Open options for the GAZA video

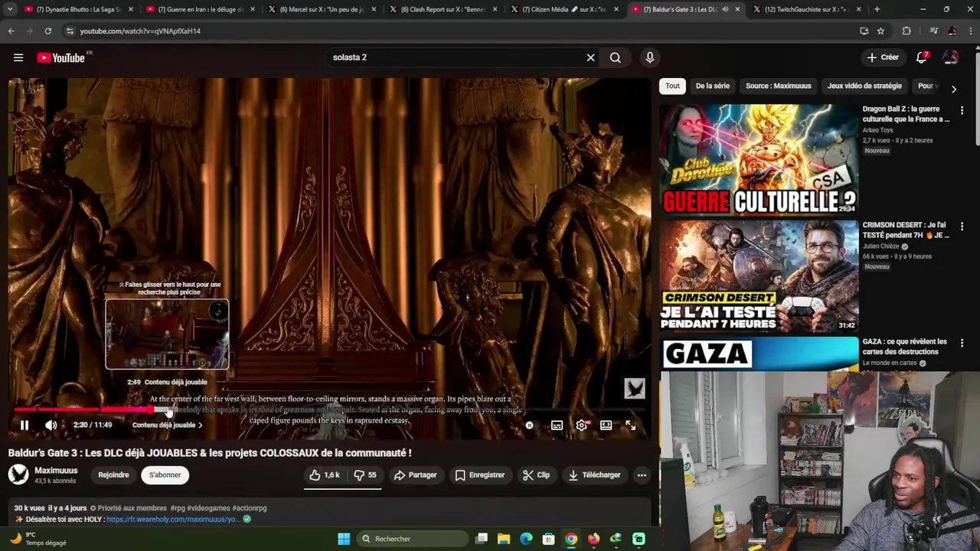[x=962, y=344]
